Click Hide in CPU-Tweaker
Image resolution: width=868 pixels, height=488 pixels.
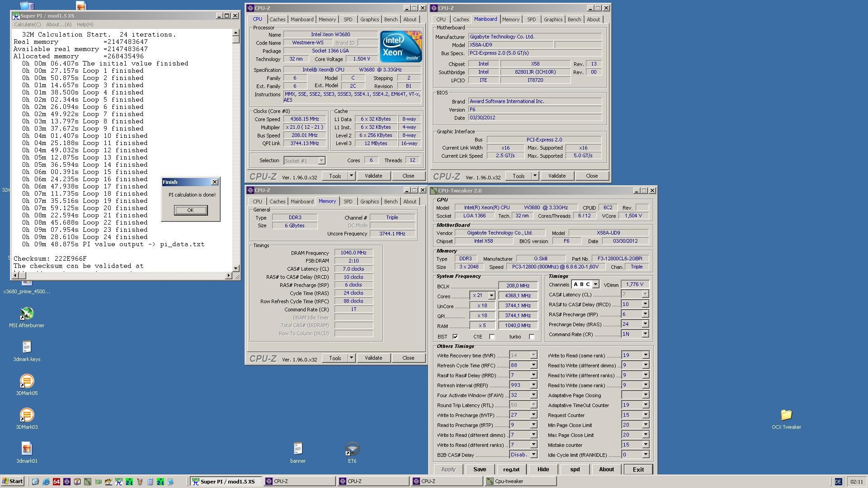(543, 469)
